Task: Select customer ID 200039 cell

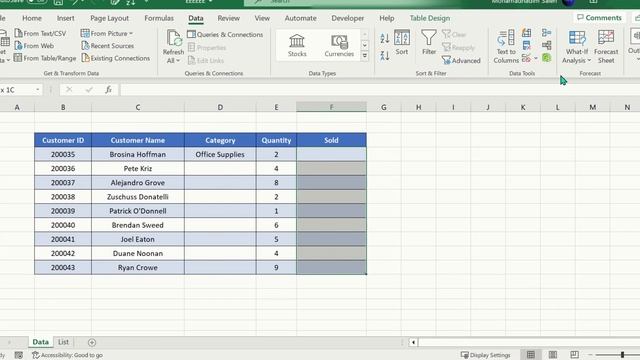Action: 63,211
